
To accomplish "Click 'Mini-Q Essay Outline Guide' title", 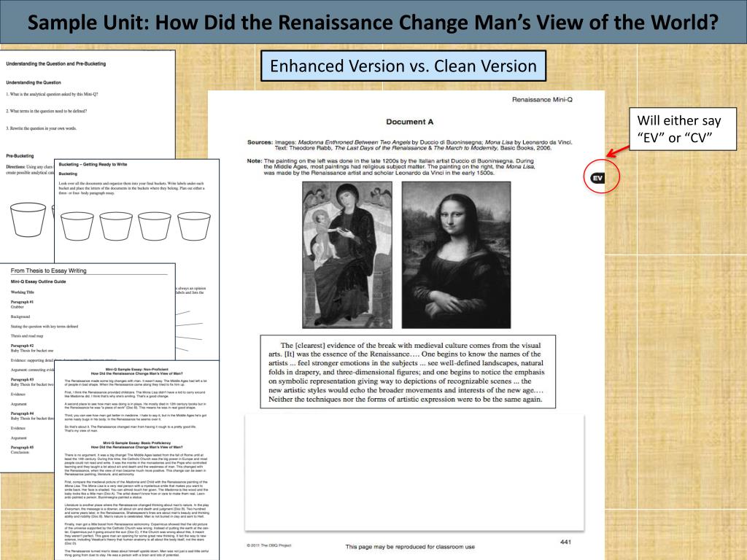I will coord(38,281).
